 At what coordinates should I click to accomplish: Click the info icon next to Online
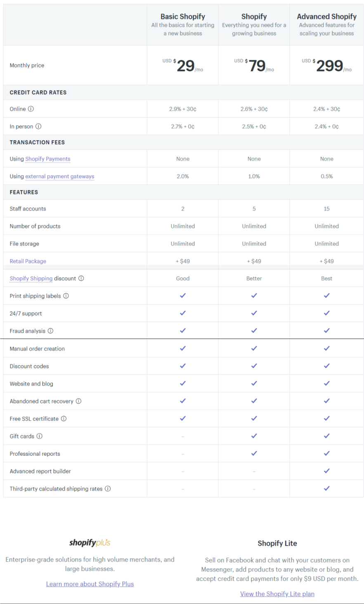[x=31, y=109]
